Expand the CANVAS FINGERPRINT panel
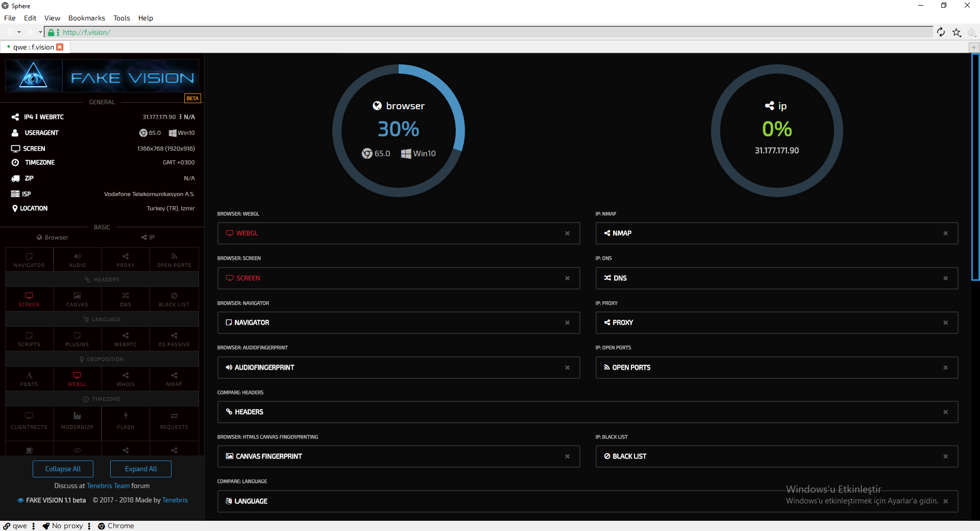The width and height of the screenshot is (980, 531). tap(399, 456)
